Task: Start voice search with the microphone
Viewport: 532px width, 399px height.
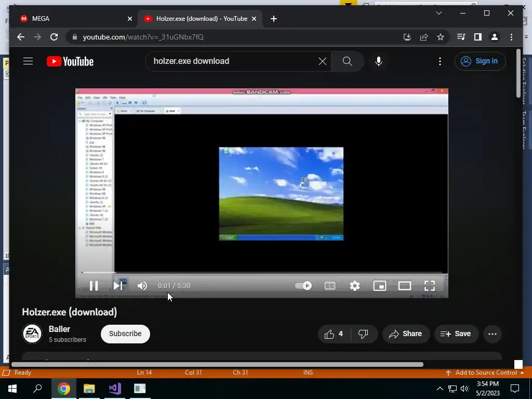Action: point(379,61)
